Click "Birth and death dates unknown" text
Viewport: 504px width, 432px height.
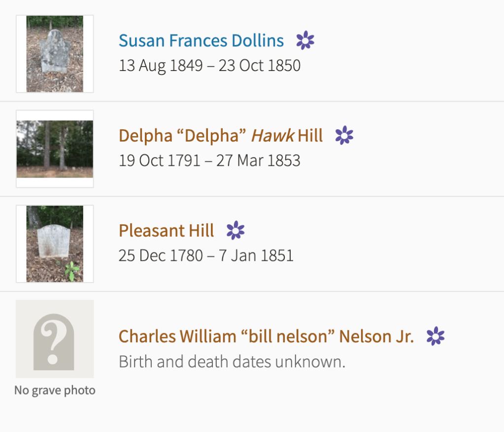point(232,362)
